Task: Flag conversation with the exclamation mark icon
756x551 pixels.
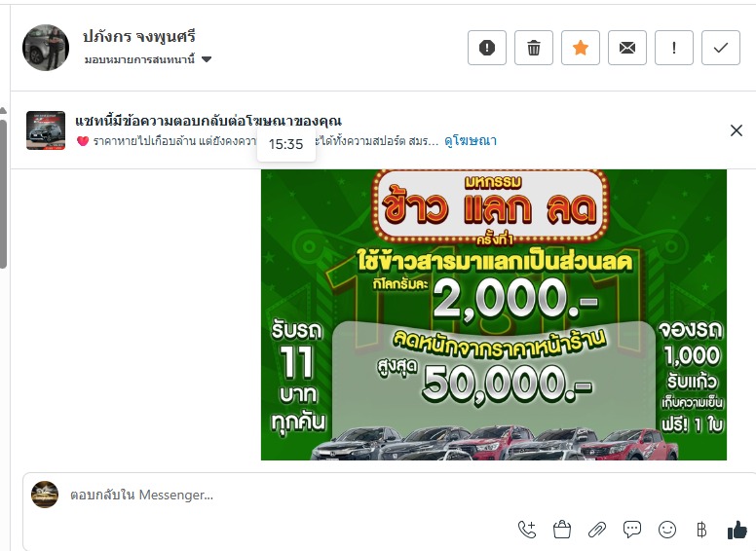Action: pos(674,48)
